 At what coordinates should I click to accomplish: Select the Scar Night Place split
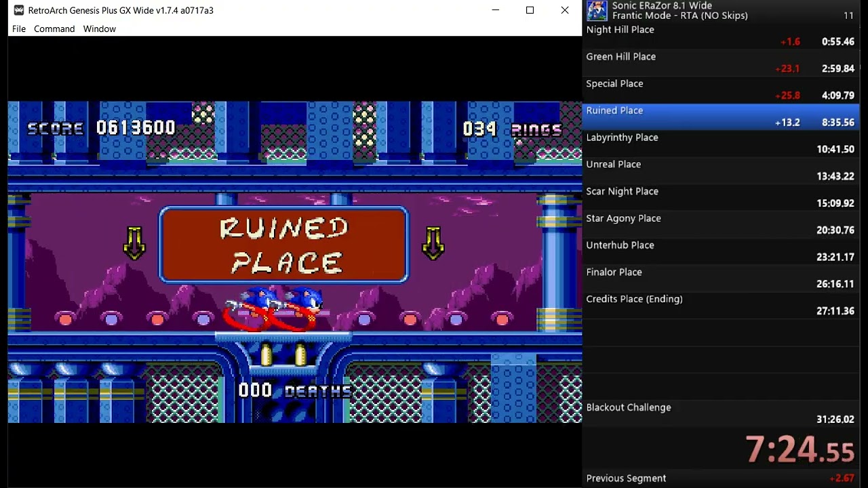pos(720,198)
